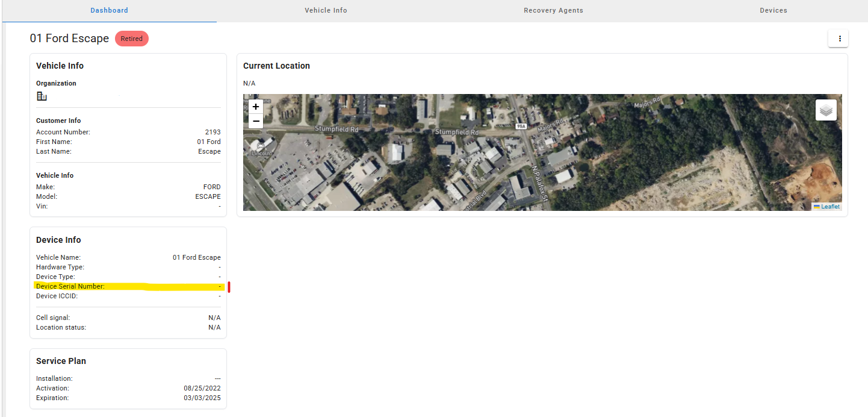Open the Vehicle Info tab
The height and width of the screenshot is (417, 868).
click(326, 10)
